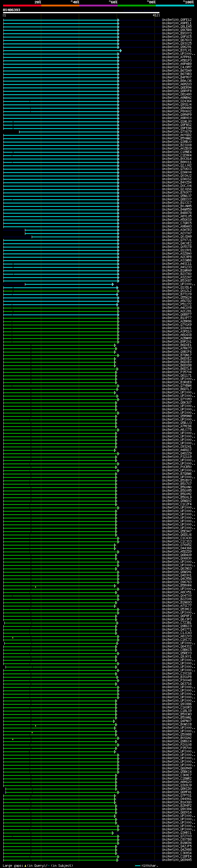
Task: Select hit label UniRef100_B5VWW2
Action: pos(177,139)
